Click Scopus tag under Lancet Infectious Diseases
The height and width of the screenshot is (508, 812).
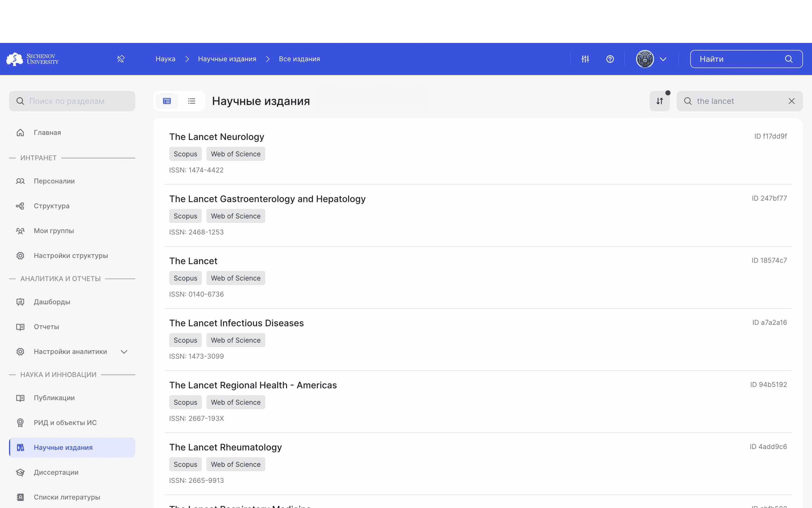click(x=185, y=341)
